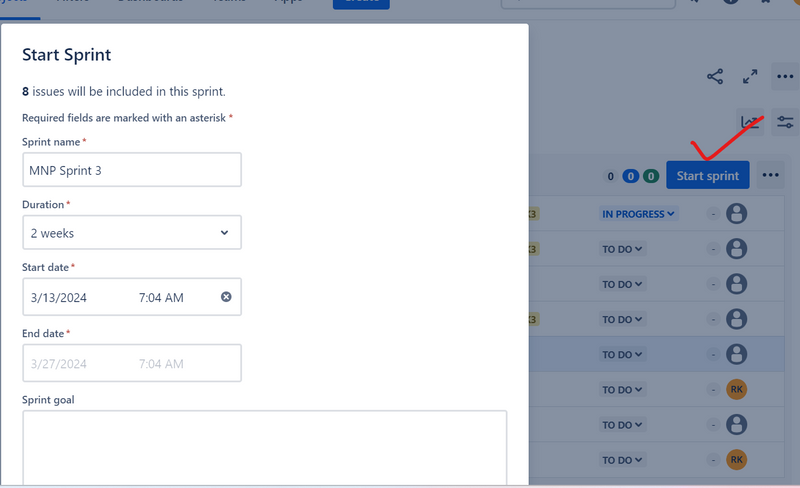Open the IN PROGRESS status dropdown
Screen dimensions: 800x488
click(638, 213)
